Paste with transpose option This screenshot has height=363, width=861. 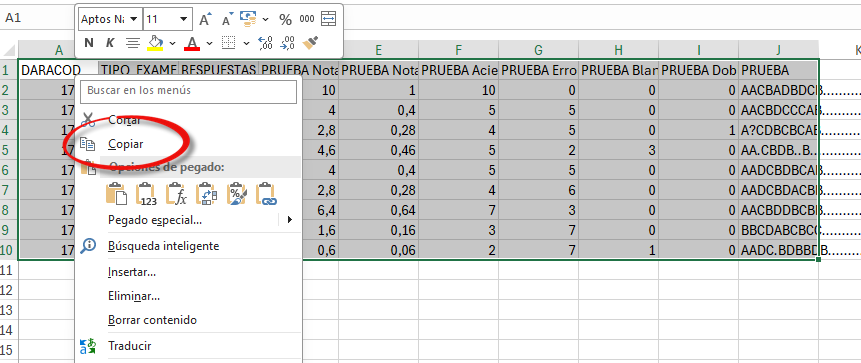pyautogui.click(x=207, y=194)
